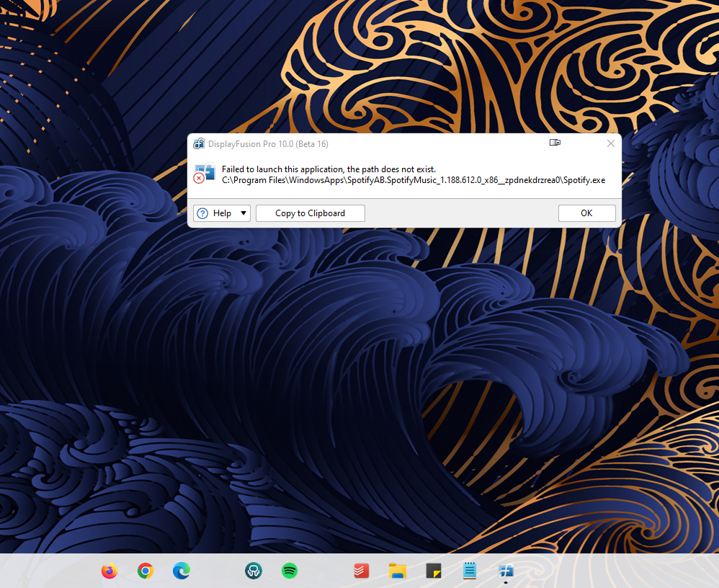Viewport: 719px width, 588px height.
Task: Expand the Help dropdown menu
Action: coord(244,213)
